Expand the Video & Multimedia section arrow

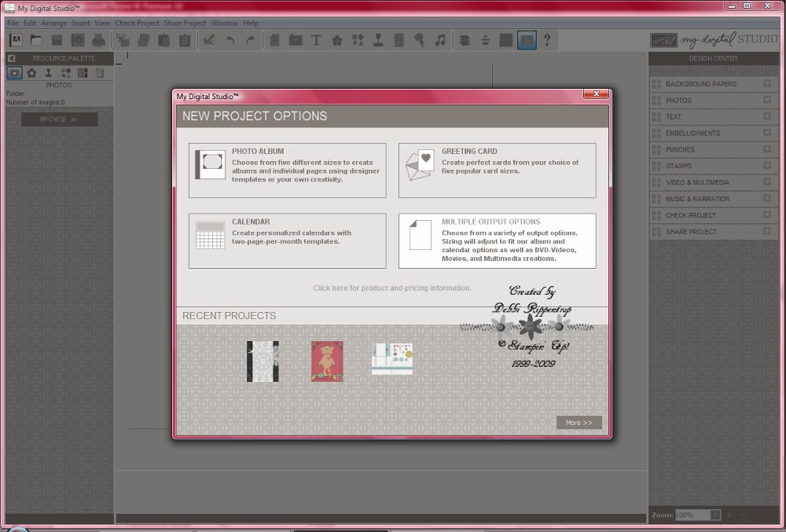(x=767, y=182)
